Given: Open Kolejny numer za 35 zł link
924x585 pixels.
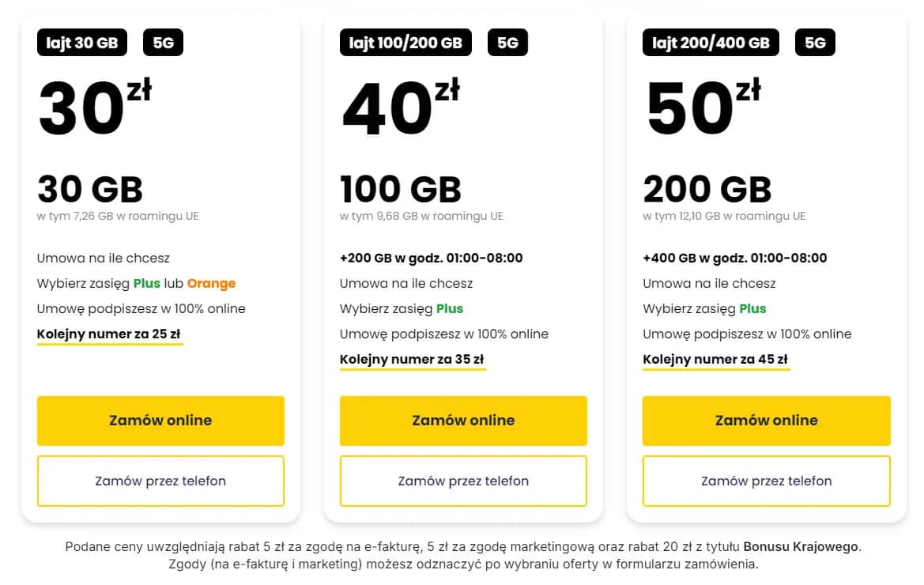Looking at the screenshot, I should 412,359.
